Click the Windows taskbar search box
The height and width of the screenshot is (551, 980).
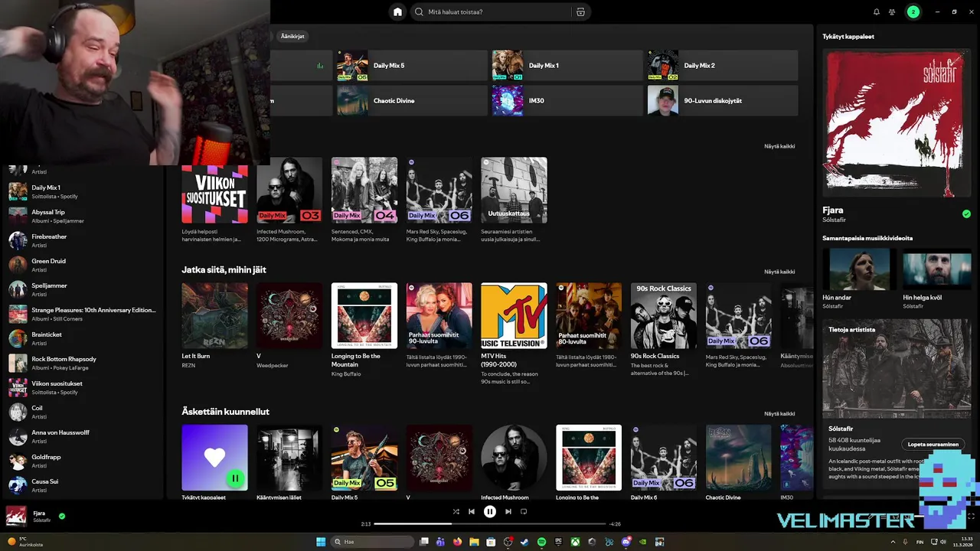pyautogui.click(x=372, y=542)
